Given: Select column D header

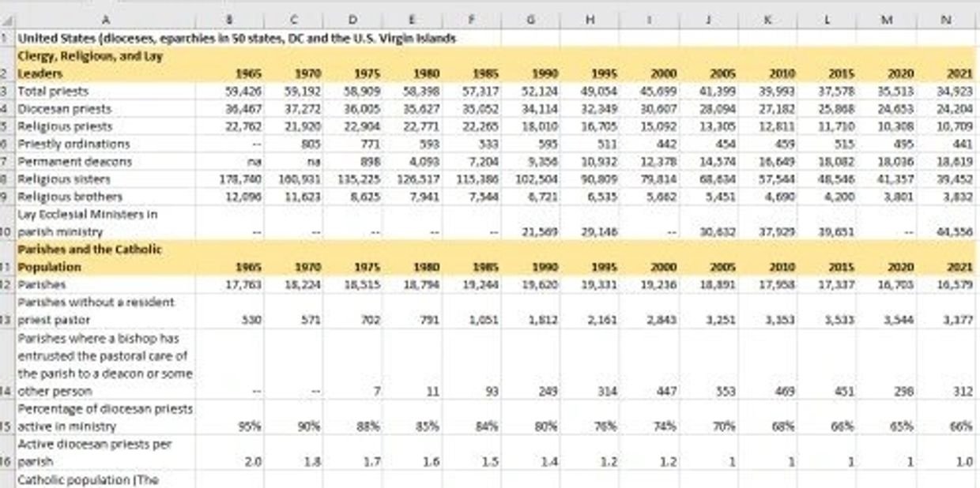Looking at the screenshot, I should (x=352, y=19).
